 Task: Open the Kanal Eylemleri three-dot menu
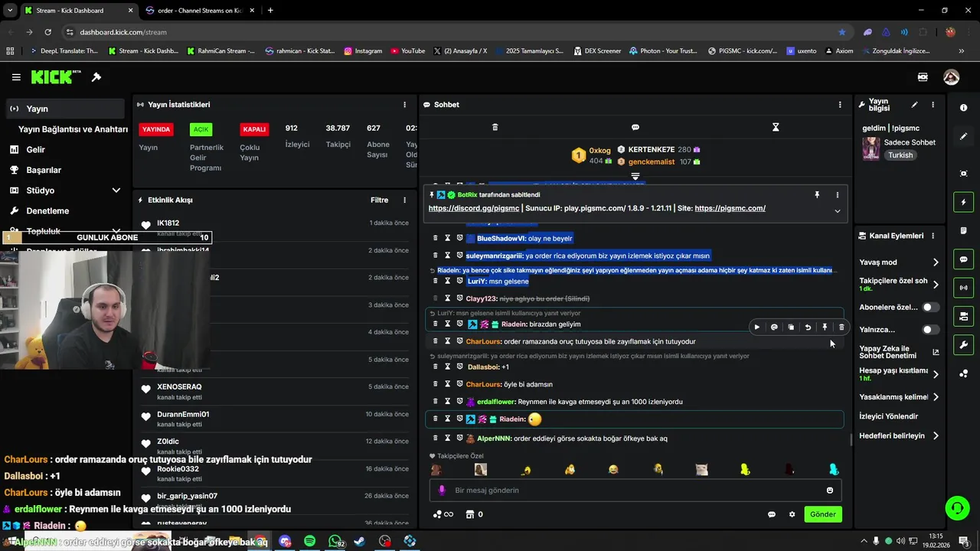(x=933, y=236)
